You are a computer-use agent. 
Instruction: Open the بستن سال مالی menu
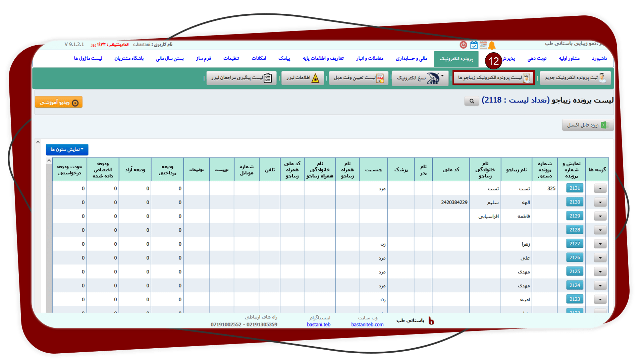(170, 59)
